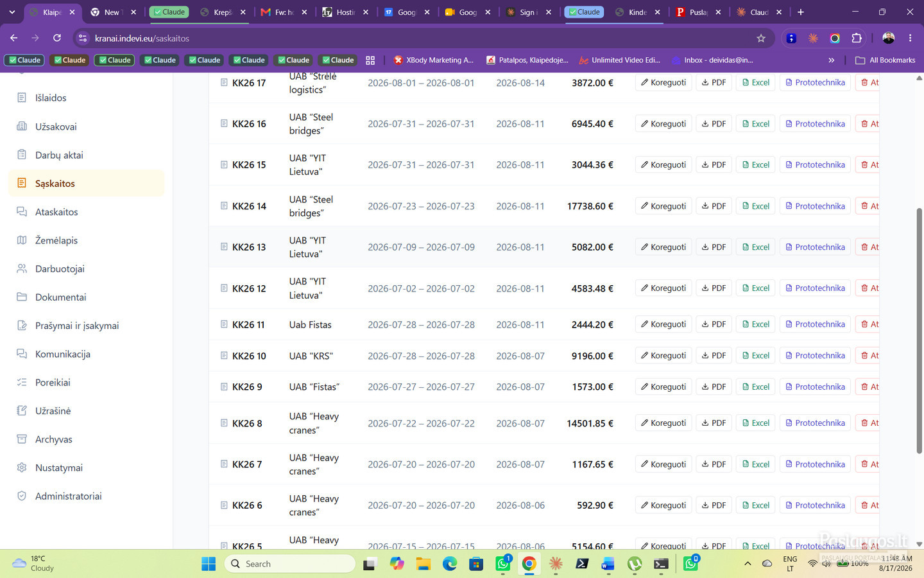Open the All Bookmarks folder
Screen dimensions: 924x578
click(886, 60)
